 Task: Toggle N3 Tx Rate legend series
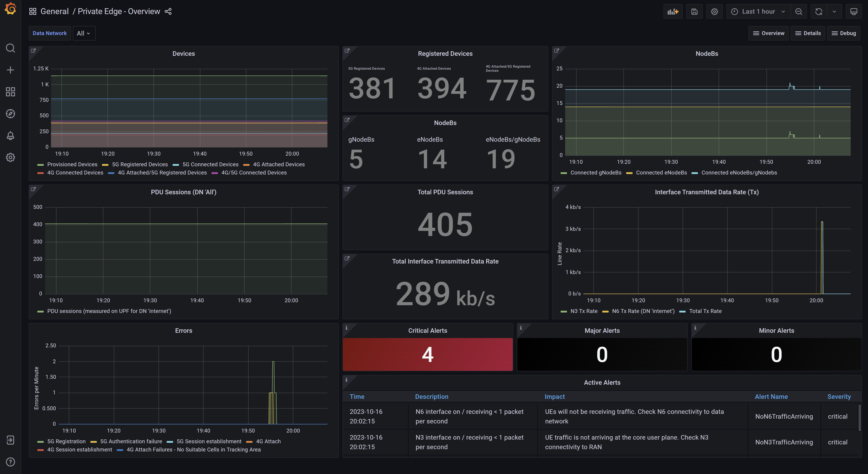584,311
